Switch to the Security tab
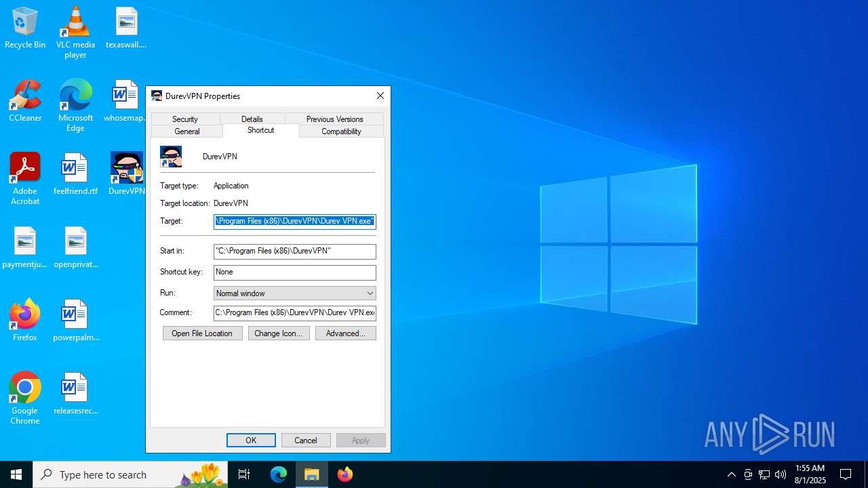The width and height of the screenshot is (868, 488). point(184,119)
